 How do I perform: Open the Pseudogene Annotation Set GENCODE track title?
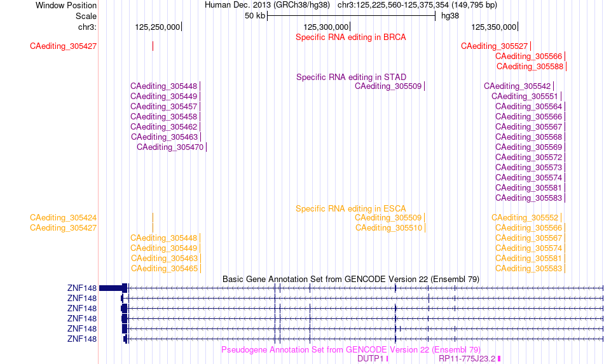pos(351,350)
